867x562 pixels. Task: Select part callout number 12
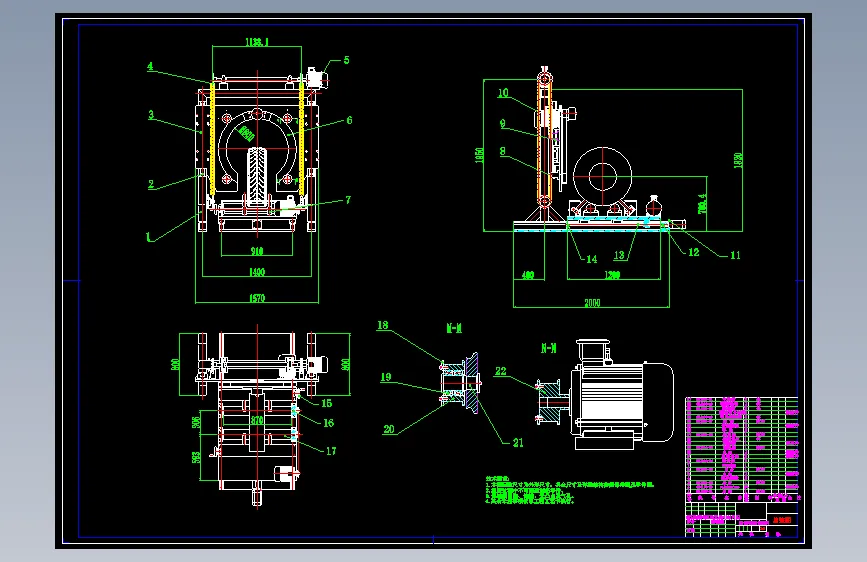(x=693, y=252)
